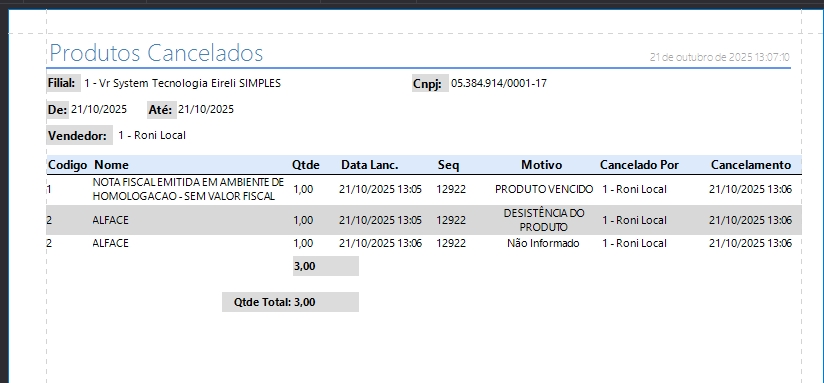Select the 'De:' label
This screenshot has height=383, width=824.
tap(57, 109)
